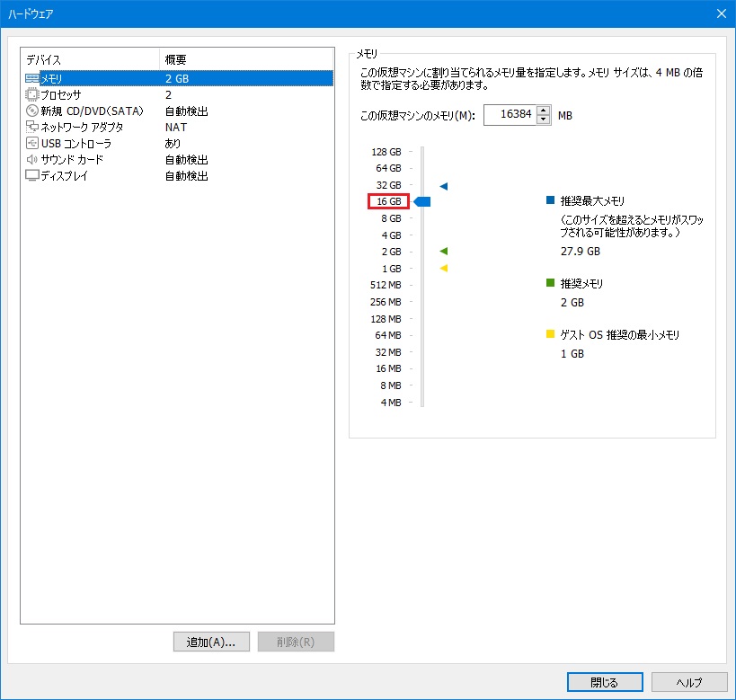Click the サウンド カード speaker icon
Viewport: 736px width, 700px height.
(32, 159)
